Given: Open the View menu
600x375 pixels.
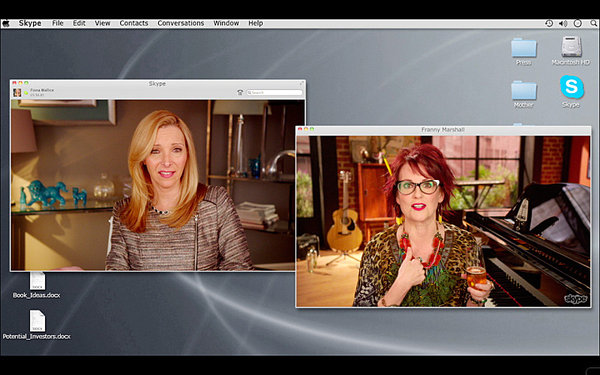Looking at the screenshot, I should (103, 23).
